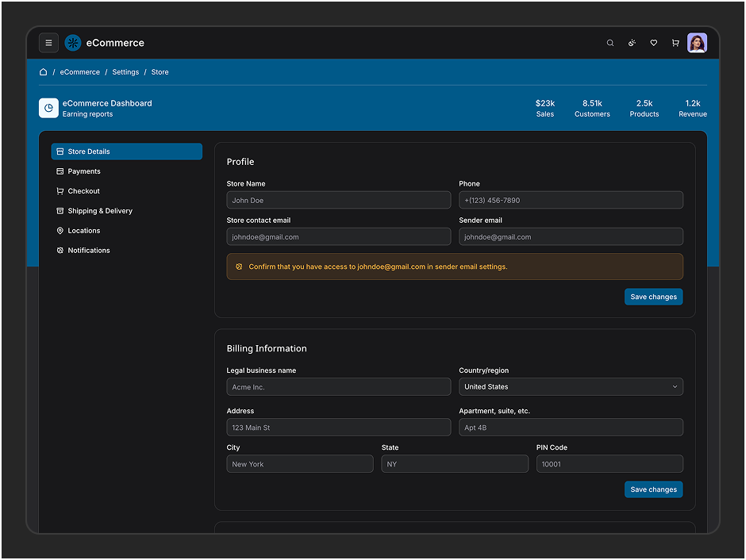
Task: Click Store breadcrumb item
Action: click(x=160, y=72)
